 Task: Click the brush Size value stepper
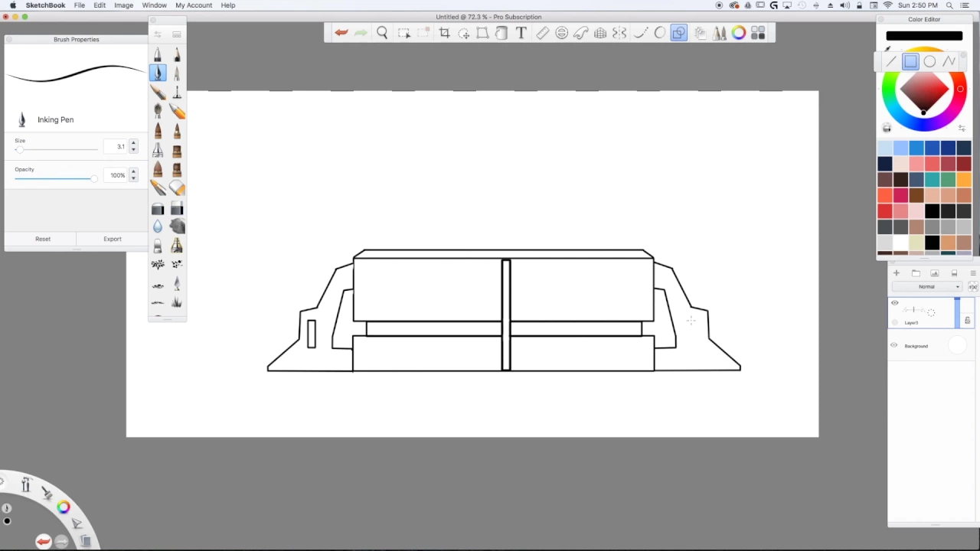133,145
